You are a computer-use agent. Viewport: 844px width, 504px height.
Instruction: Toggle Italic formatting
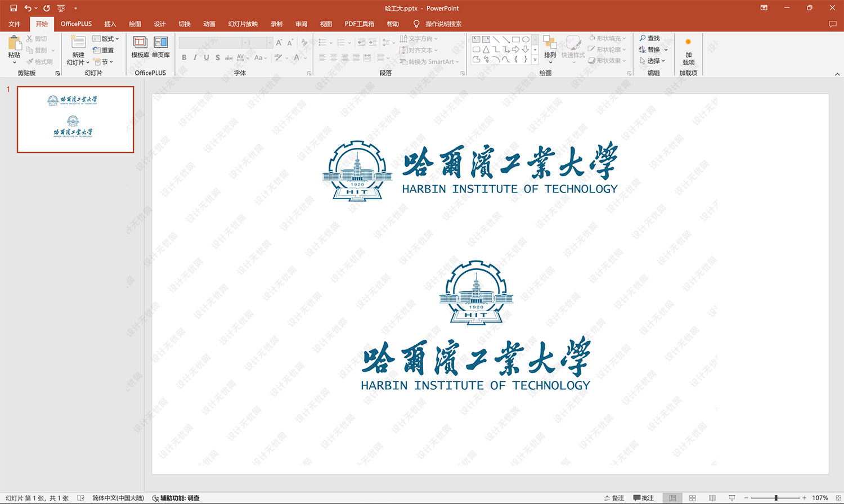coord(195,57)
